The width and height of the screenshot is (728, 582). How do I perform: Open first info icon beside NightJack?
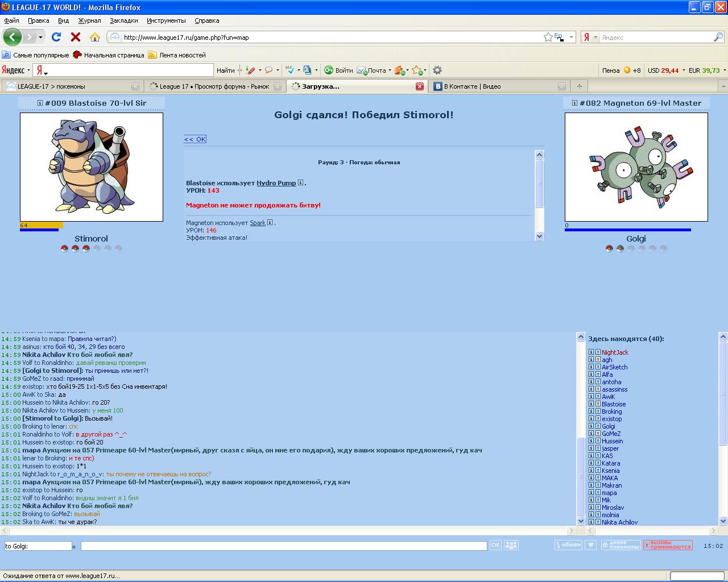pos(591,352)
